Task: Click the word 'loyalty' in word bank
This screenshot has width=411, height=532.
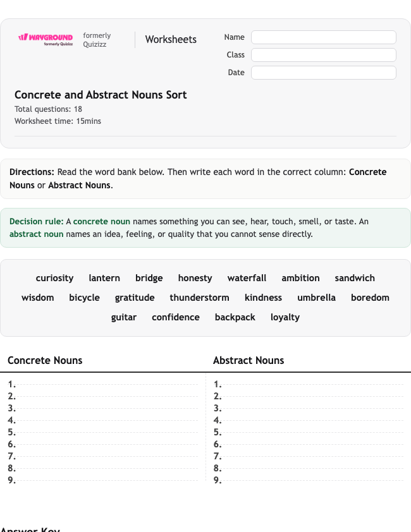Action: click(285, 318)
